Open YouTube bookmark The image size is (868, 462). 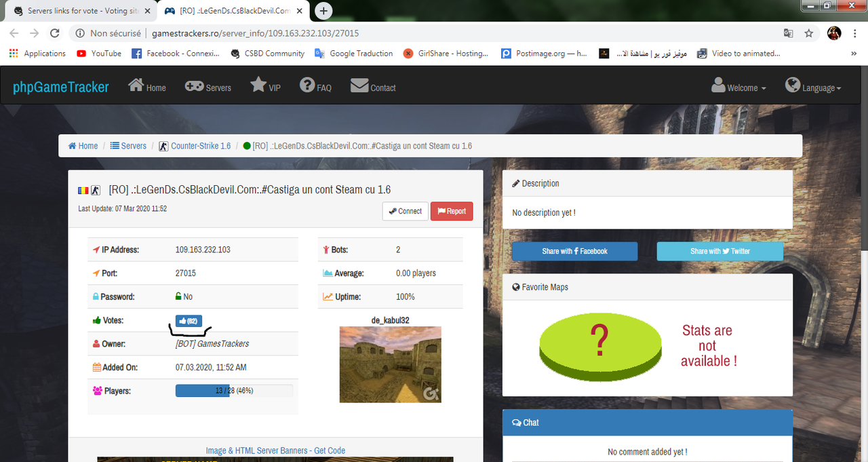[x=99, y=54]
